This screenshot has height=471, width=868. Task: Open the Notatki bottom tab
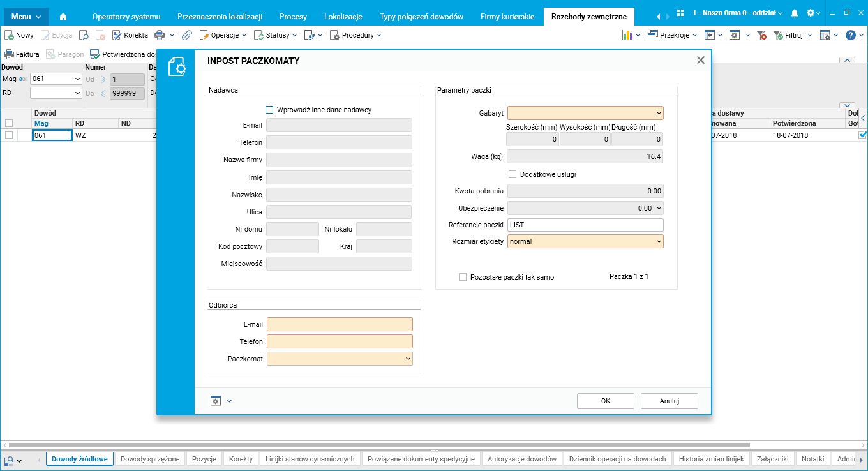point(813,459)
